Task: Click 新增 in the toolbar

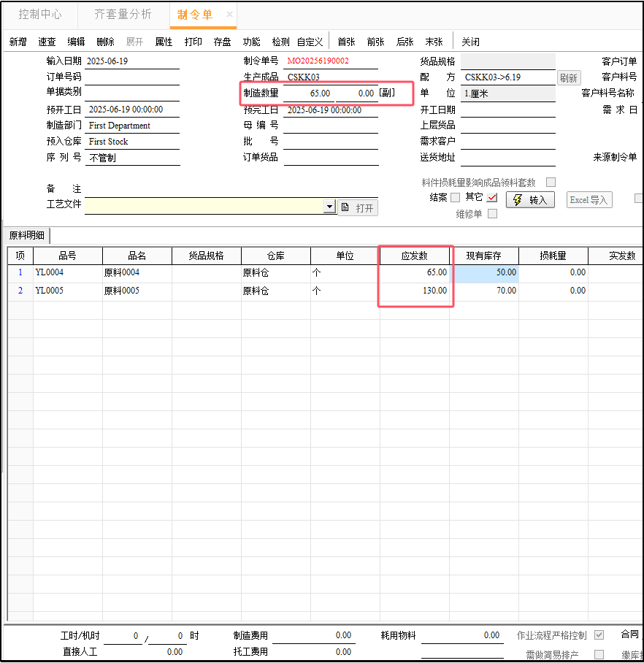Action: tap(18, 42)
